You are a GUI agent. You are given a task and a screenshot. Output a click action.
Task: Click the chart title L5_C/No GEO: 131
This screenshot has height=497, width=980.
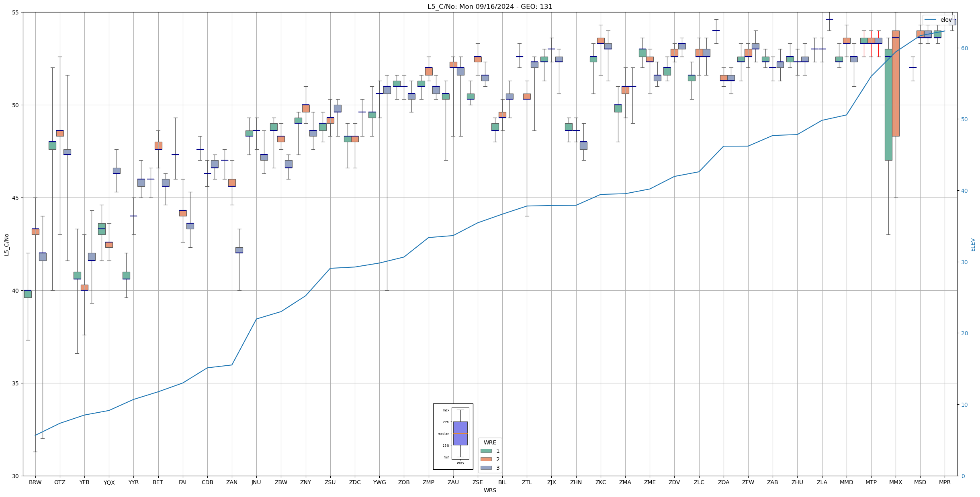(490, 6)
